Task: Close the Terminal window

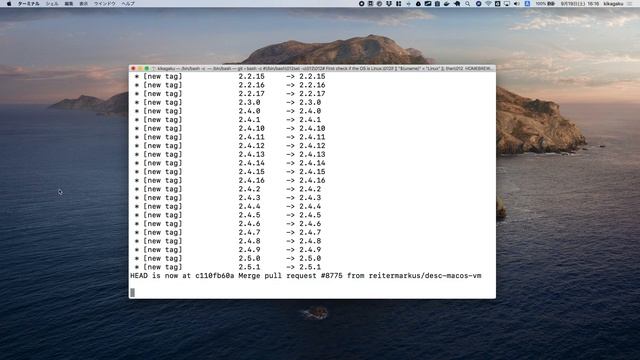Action: click(133, 69)
